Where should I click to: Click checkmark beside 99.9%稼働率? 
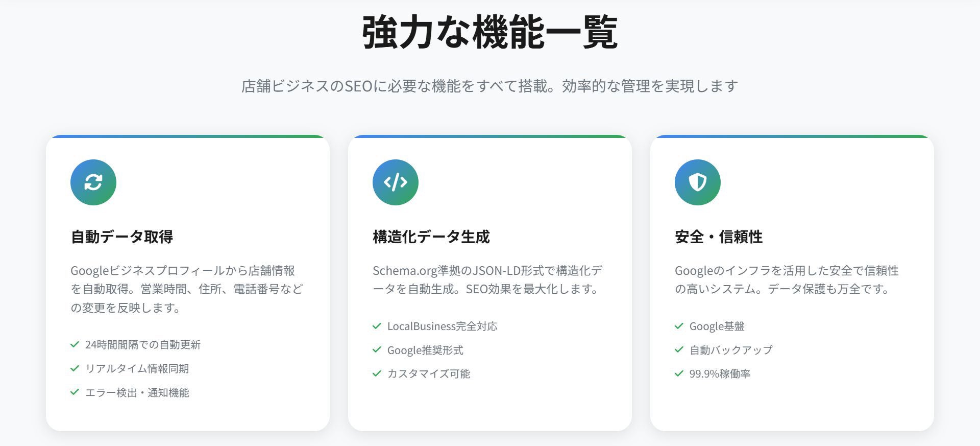(x=679, y=373)
